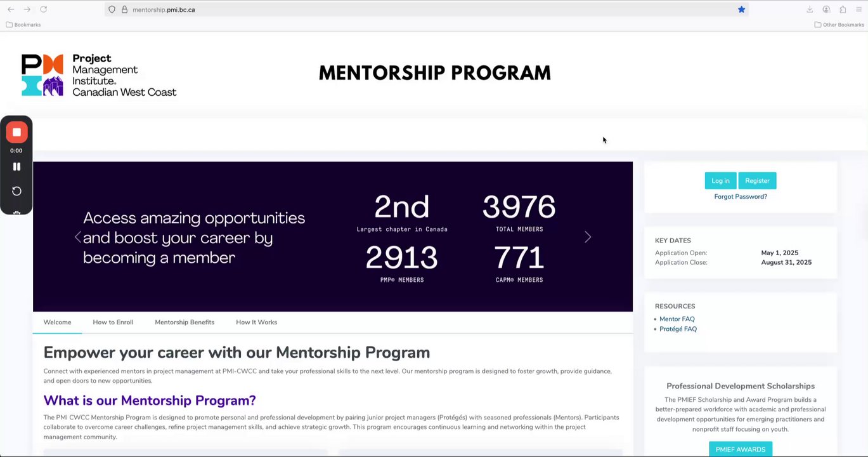Expand the Other Bookmarks folder
This screenshot has height=457, width=868.
pos(839,25)
